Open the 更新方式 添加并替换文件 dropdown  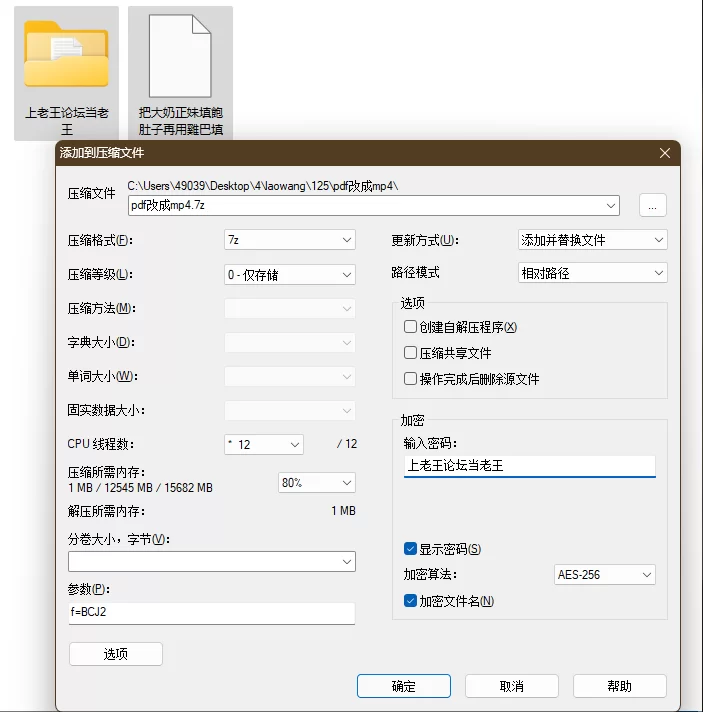click(x=593, y=240)
